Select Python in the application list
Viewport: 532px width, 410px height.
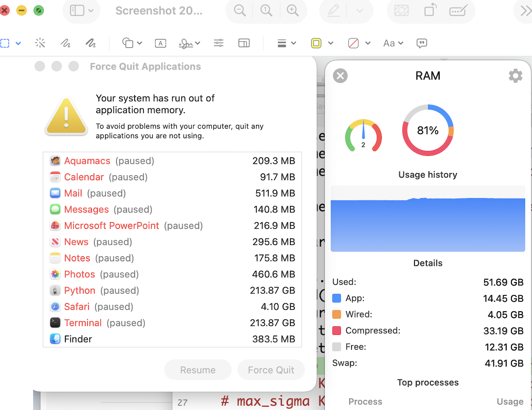click(172, 290)
